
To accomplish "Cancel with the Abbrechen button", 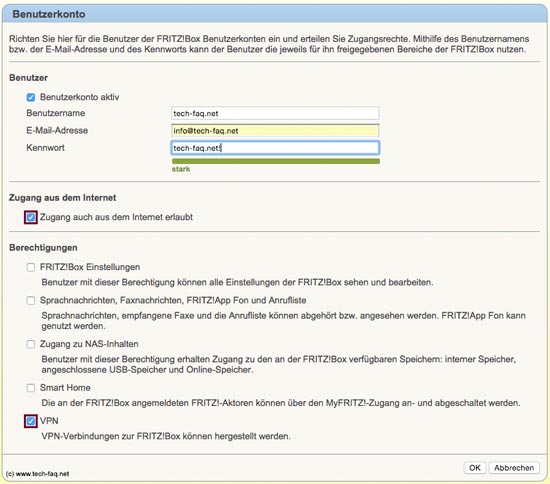I will (x=514, y=468).
